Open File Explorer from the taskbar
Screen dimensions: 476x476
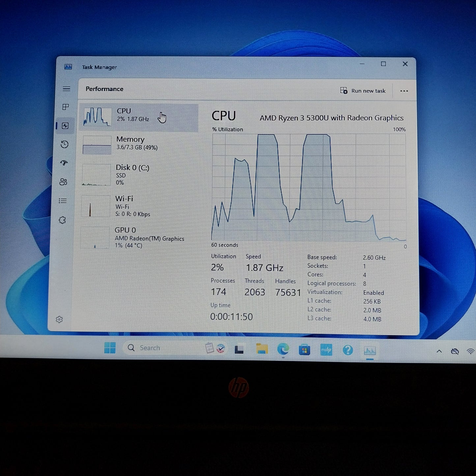coord(262,349)
